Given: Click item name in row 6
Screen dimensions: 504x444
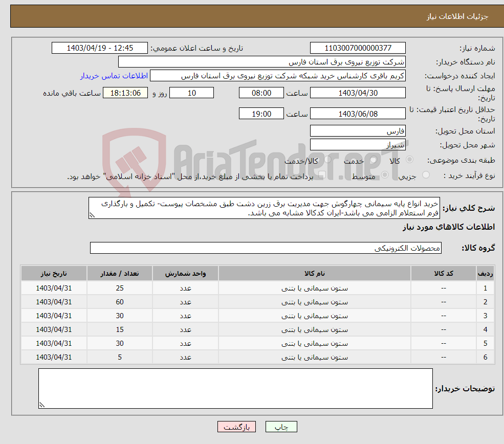Looking at the screenshot, I should pos(315,358).
